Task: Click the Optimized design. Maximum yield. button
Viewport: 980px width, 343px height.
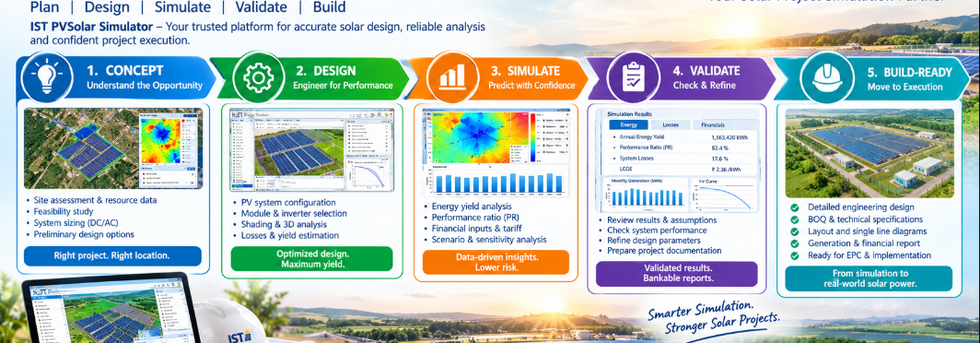Action: (312, 259)
